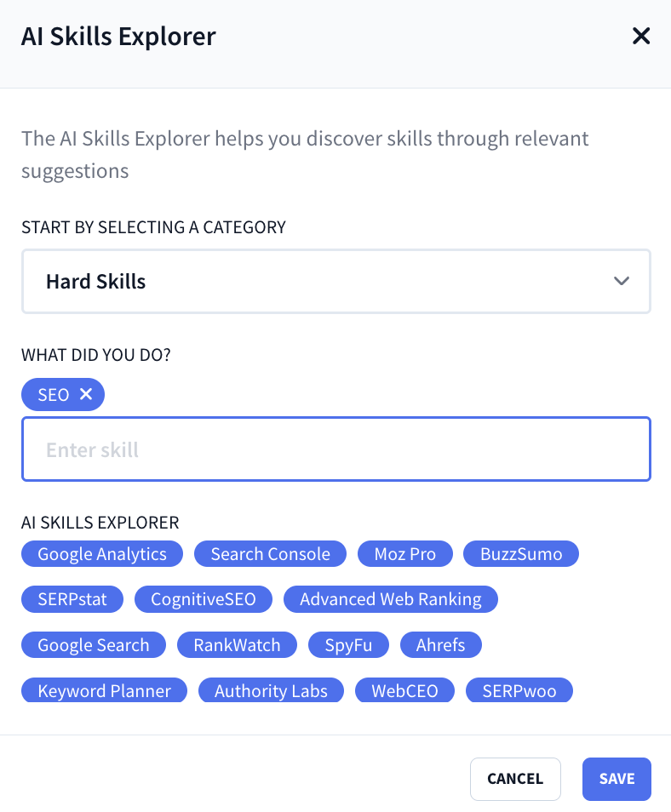Save your selected skills
This screenshot has height=812, width=671.
click(x=616, y=779)
